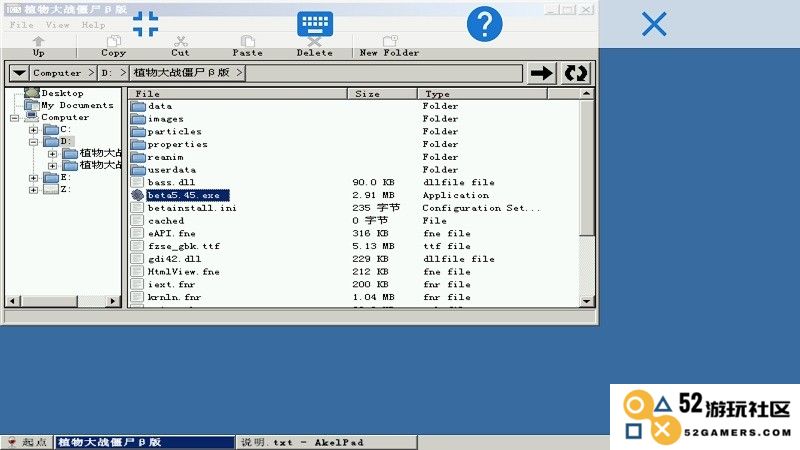The width and height of the screenshot is (800, 450).
Task: Expand the C: drive tree node
Action: tap(34, 130)
